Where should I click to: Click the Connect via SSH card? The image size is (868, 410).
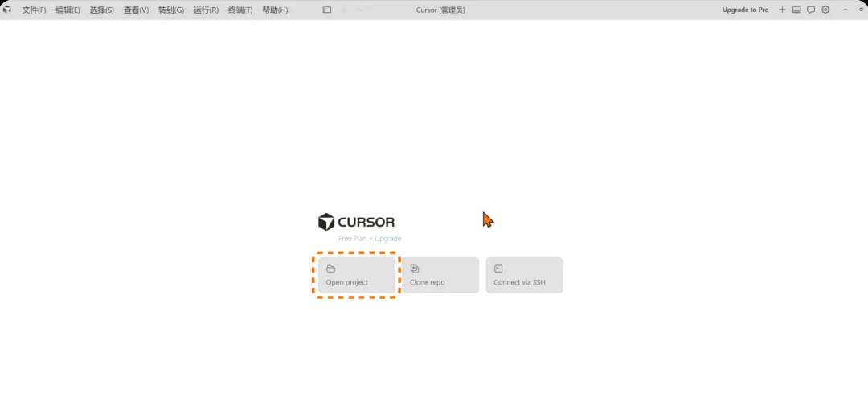click(x=524, y=275)
